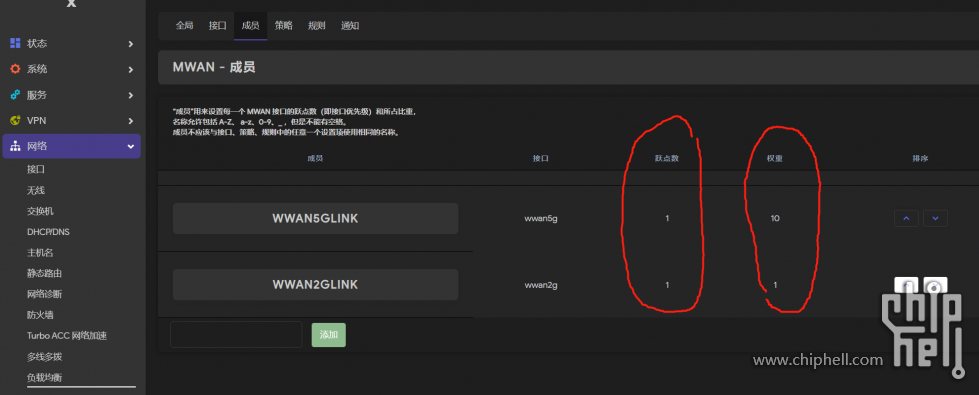Image resolution: width=979 pixels, height=395 pixels.
Task: Open Turbo ACC 网络加速 page
Action: click(x=67, y=336)
